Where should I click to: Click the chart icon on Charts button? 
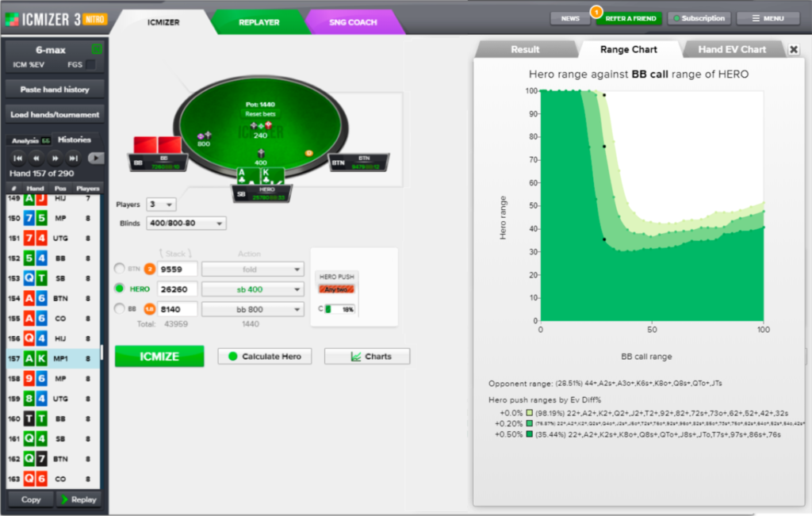[x=356, y=357]
